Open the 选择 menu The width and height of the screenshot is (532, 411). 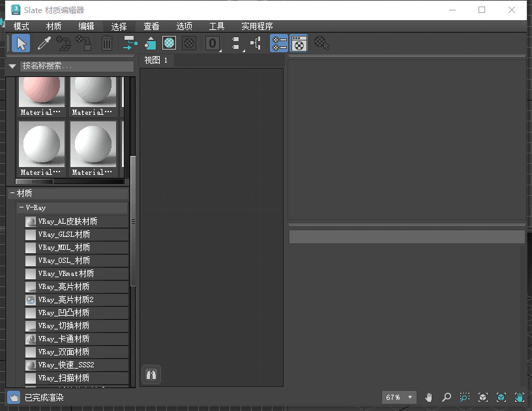click(119, 26)
